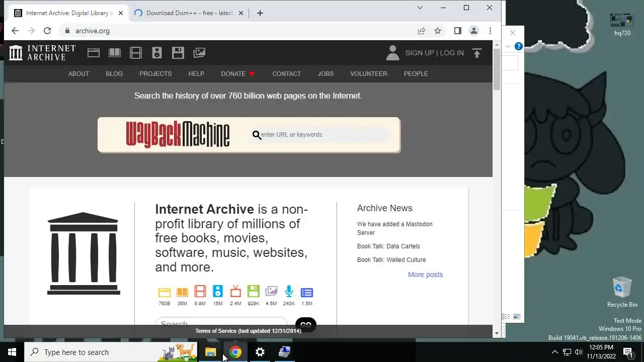The width and height of the screenshot is (644, 362).
Task: Click the orange books icon labeled 36M
Action: [182, 292]
